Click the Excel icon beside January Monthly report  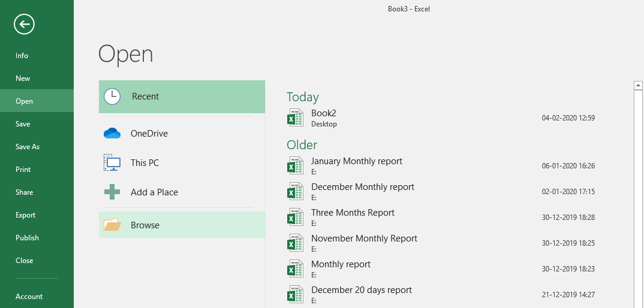coord(295,166)
